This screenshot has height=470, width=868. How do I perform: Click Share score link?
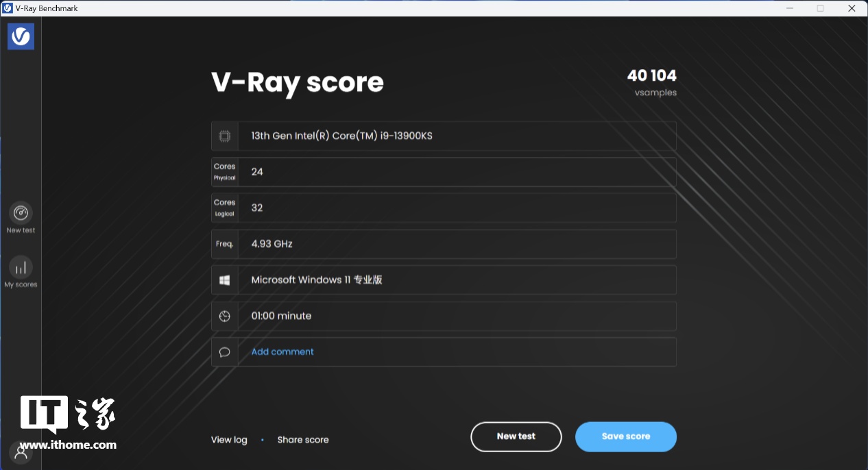click(x=303, y=440)
